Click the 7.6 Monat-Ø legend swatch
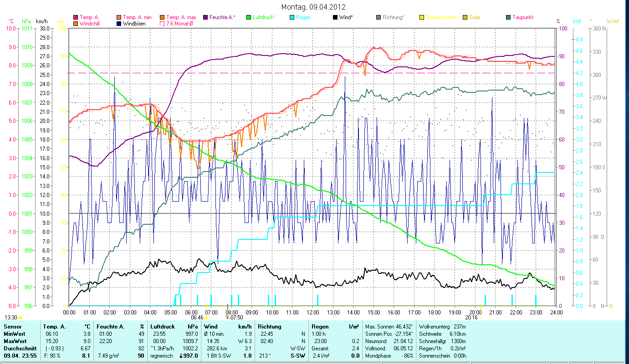 pos(162,23)
